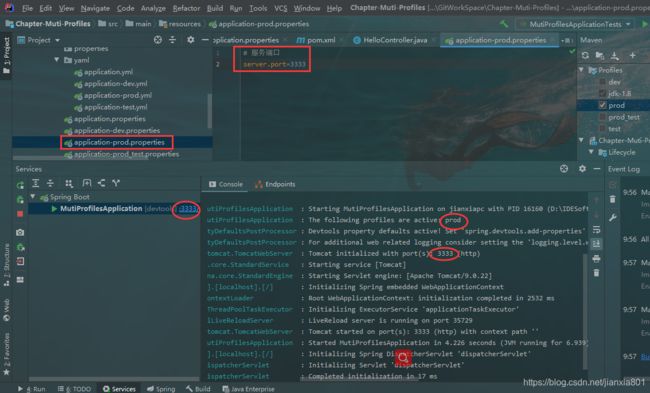Select MutiProfilesApplication service row
This screenshot has width=650, height=393.
(114, 209)
